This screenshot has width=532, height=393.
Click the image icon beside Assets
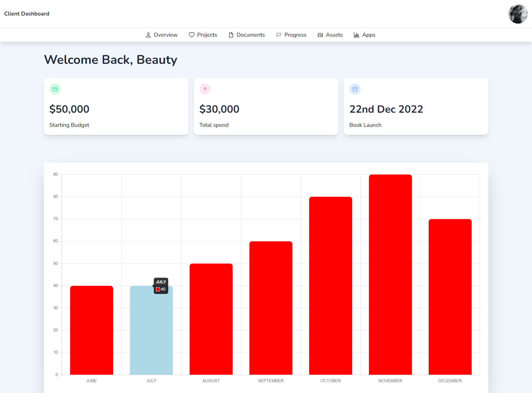coord(320,35)
